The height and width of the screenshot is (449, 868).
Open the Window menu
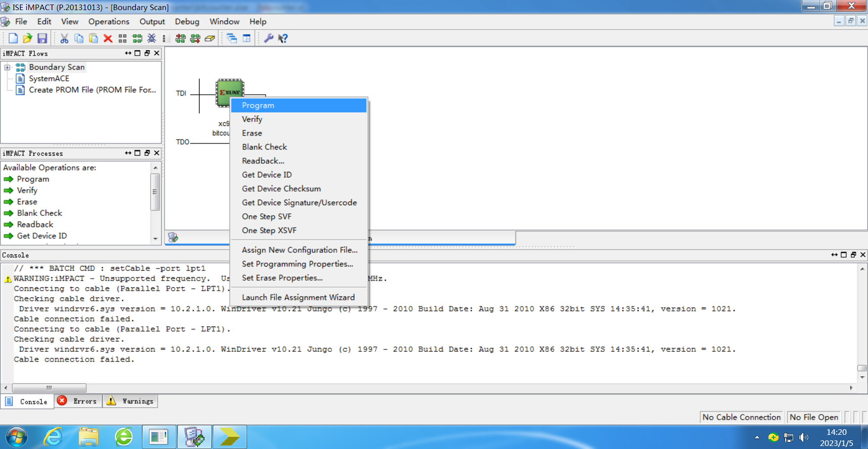(x=224, y=22)
